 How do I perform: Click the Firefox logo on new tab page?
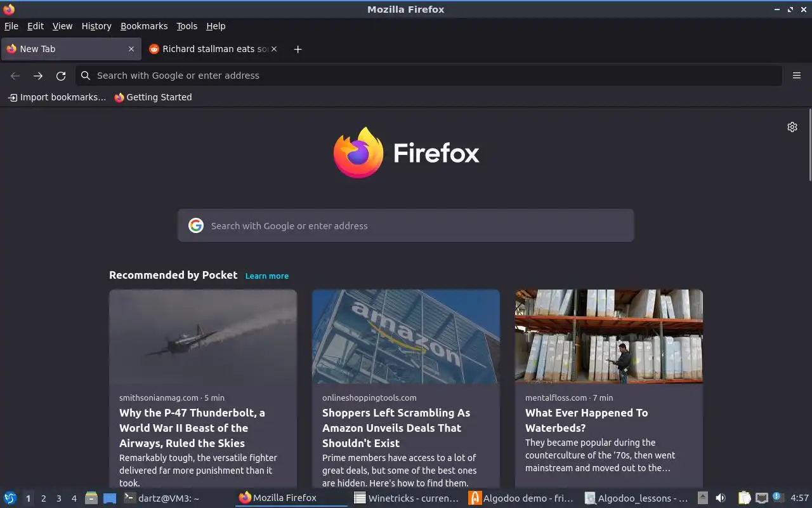406,153
